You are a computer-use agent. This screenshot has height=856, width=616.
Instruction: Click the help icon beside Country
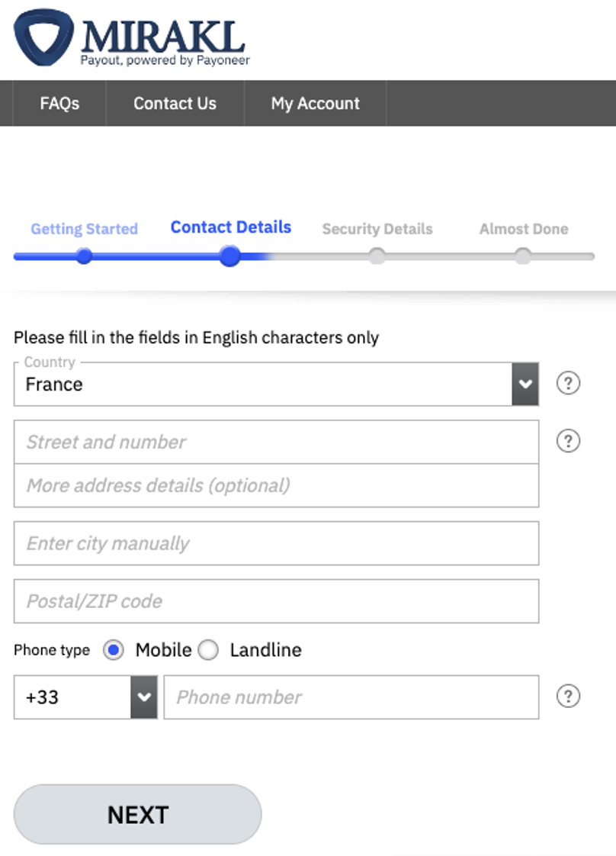tap(568, 383)
